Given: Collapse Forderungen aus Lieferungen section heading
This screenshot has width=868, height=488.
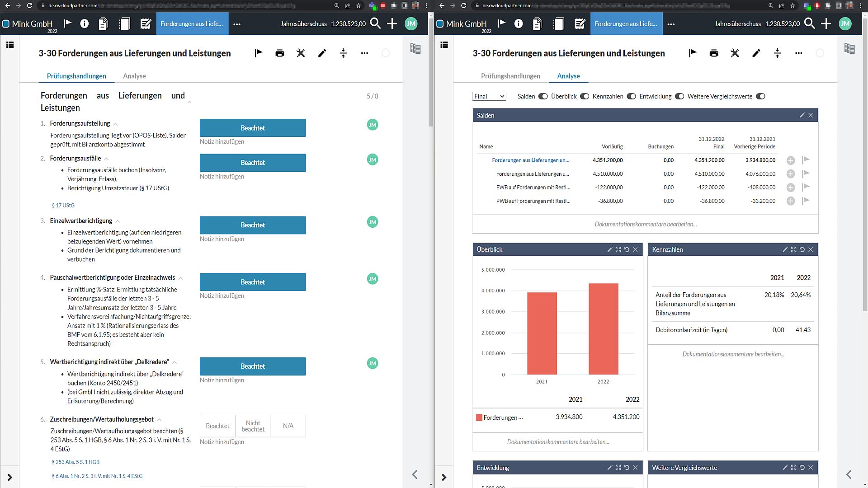Looking at the screenshot, I should pos(189,102).
